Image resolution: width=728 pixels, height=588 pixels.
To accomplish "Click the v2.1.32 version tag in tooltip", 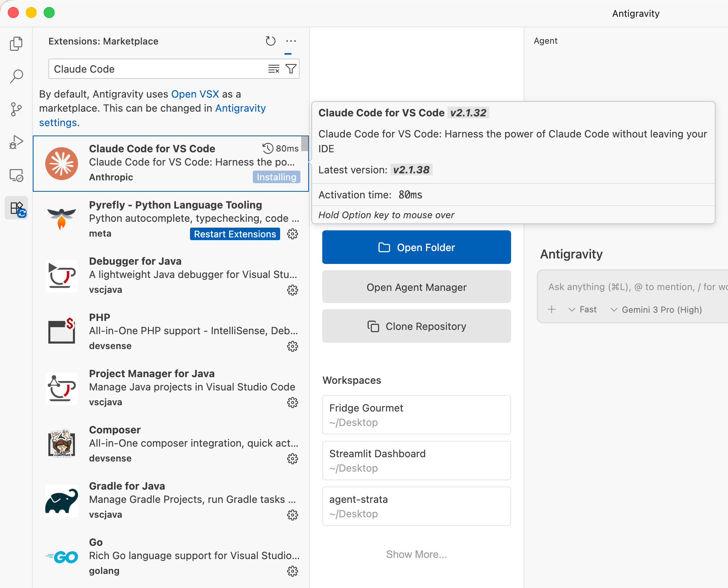I will [x=468, y=113].
